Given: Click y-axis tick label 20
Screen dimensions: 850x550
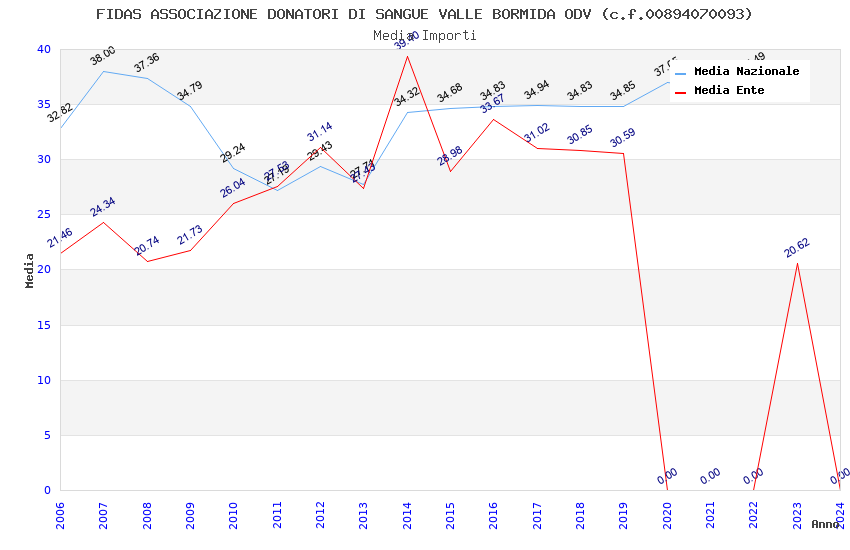Looking at the screenshot, I should tap(44, 269).
